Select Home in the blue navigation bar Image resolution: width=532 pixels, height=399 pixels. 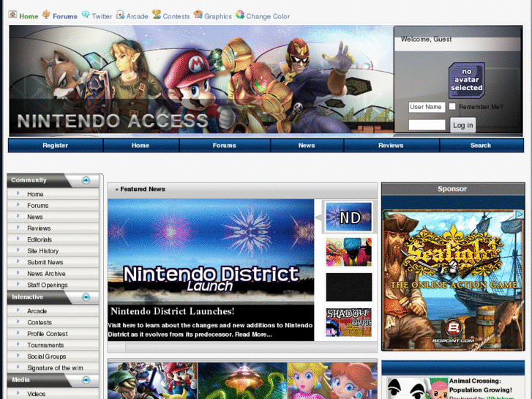tap(141, 146)
